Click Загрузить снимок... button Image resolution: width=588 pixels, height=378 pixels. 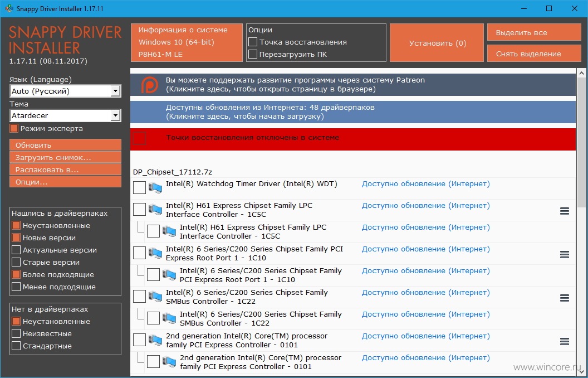click(x=65, y=157)
